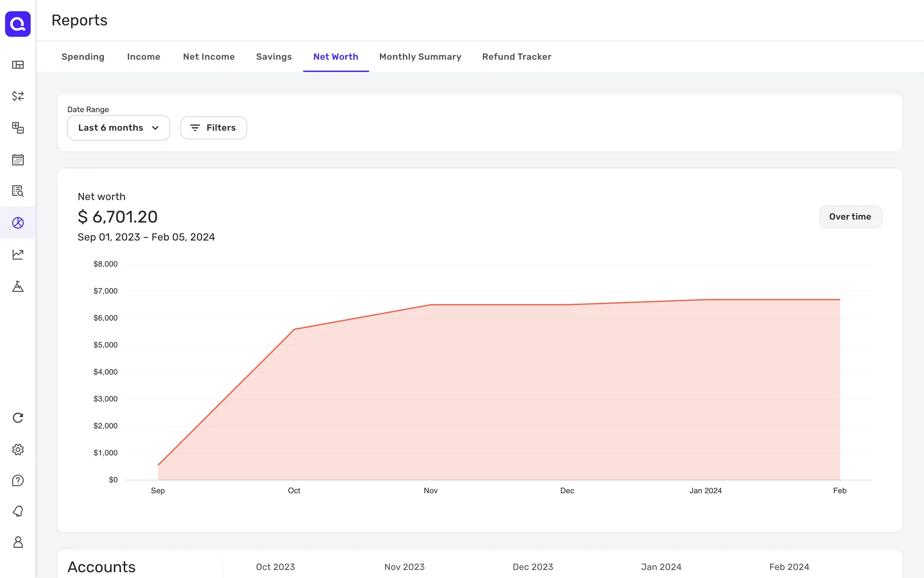Viewport: 924px width, 578px height.
Task: Open the Net Income tab
Action: (x=208, y=57)
